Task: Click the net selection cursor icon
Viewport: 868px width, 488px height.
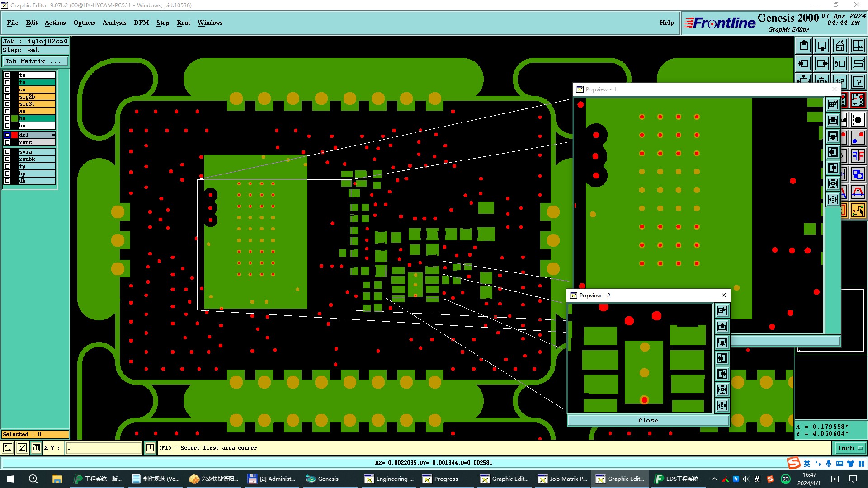Action: pyautogui.click(x=858, y=210)
